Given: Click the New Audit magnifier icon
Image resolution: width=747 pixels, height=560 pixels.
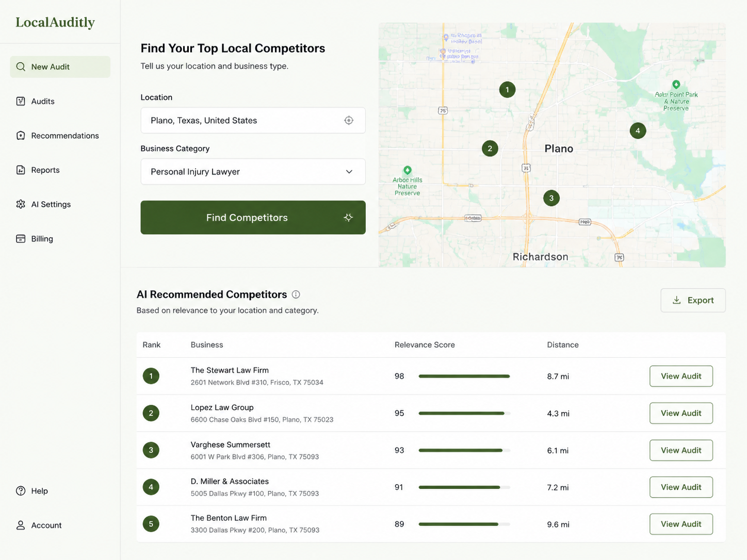Looking at the screenshot, I should click(21, 67).
